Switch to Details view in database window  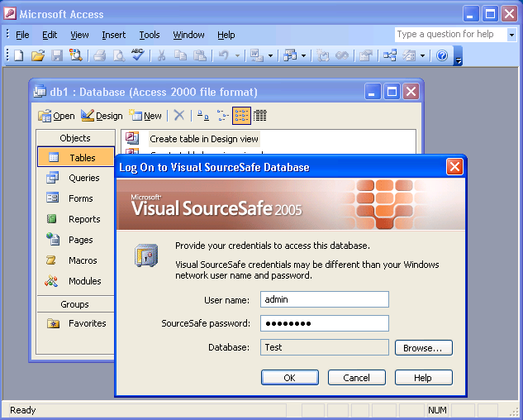coord(260,116)
